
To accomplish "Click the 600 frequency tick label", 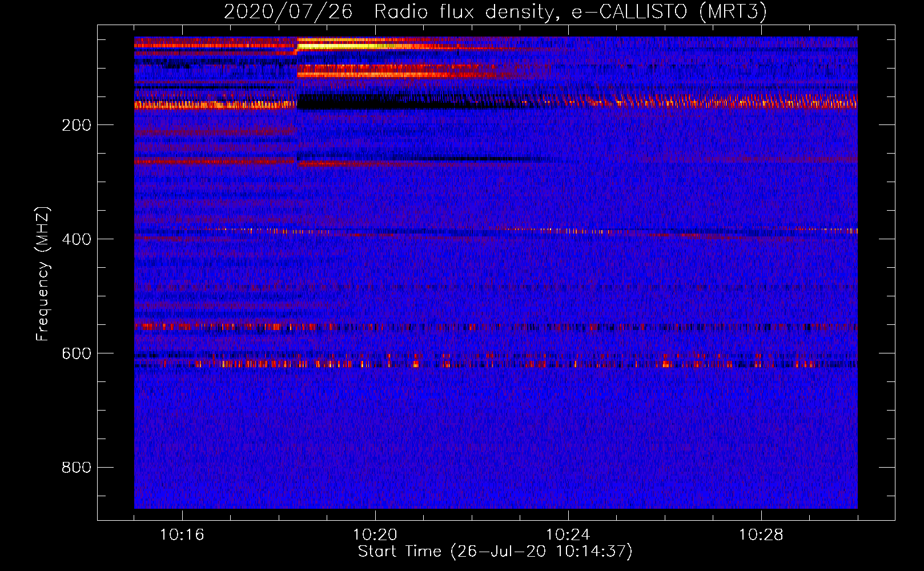I will tap(77, 353).
